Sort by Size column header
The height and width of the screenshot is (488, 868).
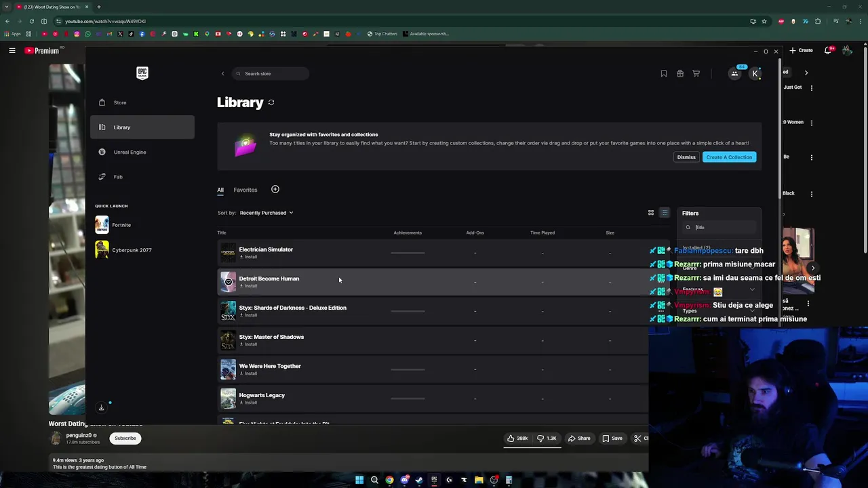point(610,232)
